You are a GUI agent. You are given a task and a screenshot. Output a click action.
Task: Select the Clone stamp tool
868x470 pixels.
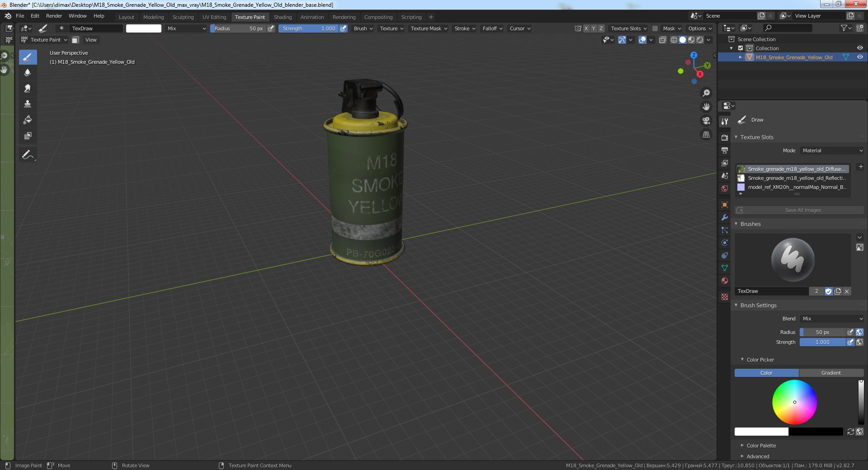(x=28, y=104)
